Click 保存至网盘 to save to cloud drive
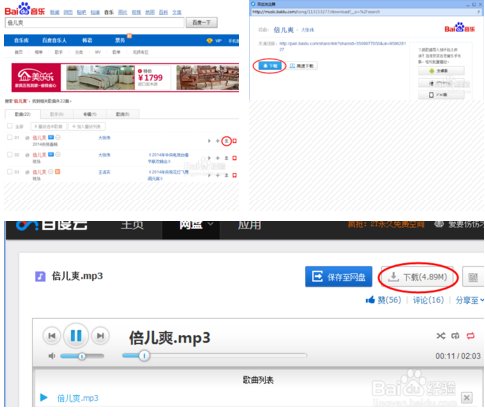 click(x=338, y=277)
